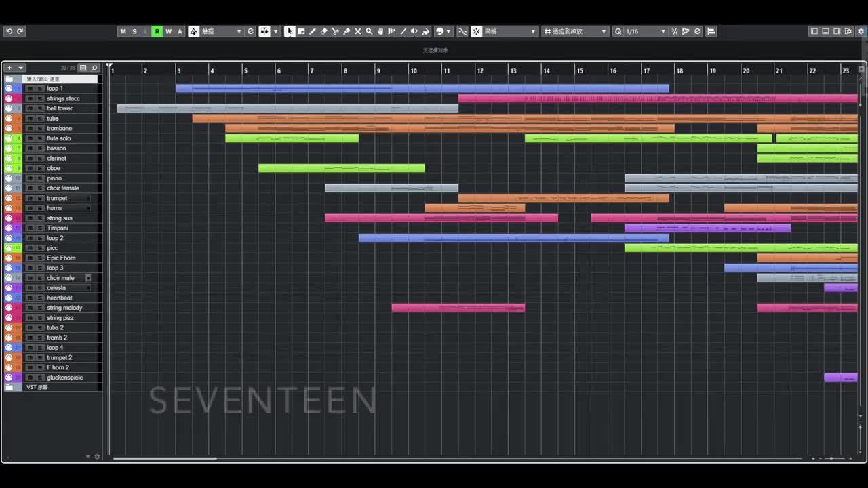The height and width of the screenshot is (488, 868).
Task: Show the right zone panel icon
Action: point(837,31)
